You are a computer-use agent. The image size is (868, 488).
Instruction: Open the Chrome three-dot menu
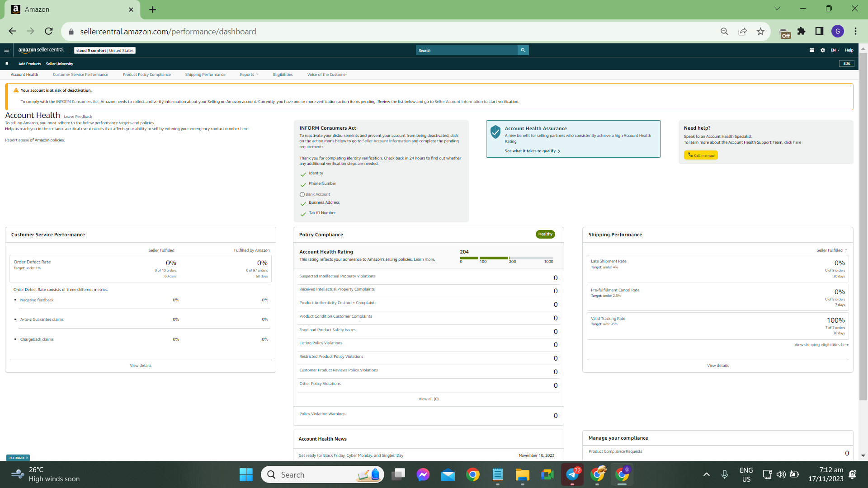tap(856, 31)
